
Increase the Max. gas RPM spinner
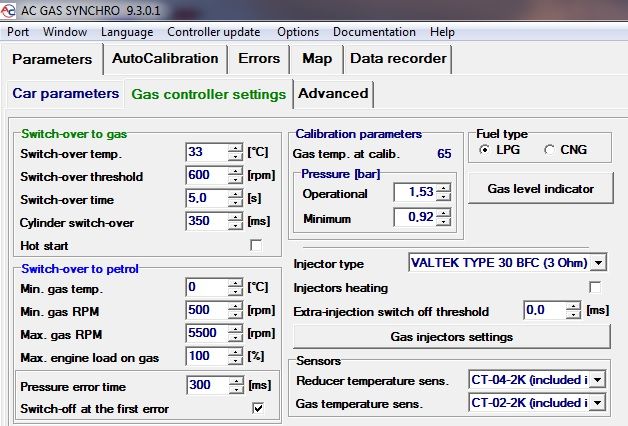coord(235,328)
